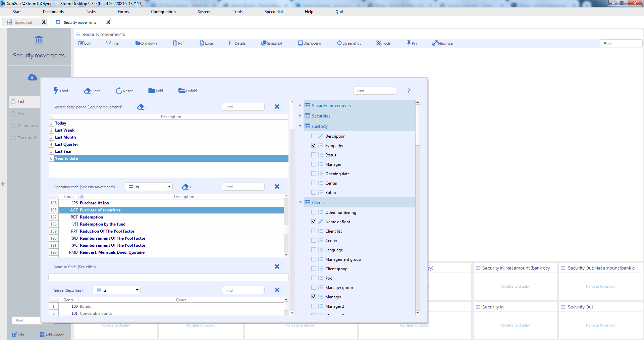Check the Opening date checkbox
644x341 pixels.
(x=314, y=174)
